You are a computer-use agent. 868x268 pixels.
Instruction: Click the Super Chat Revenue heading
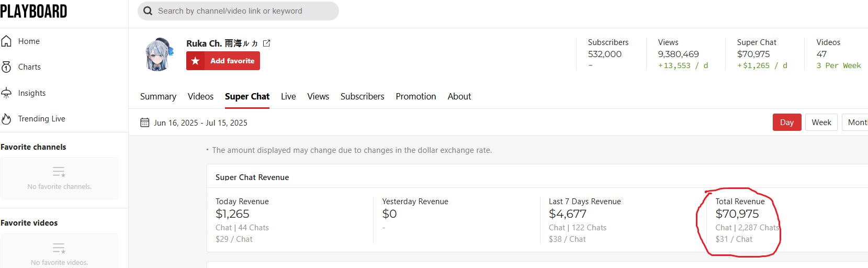(x=252, y=177)
